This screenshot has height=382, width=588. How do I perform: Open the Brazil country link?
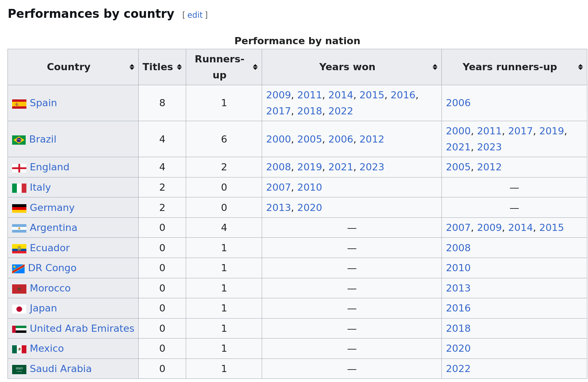[x=43, y=139]
